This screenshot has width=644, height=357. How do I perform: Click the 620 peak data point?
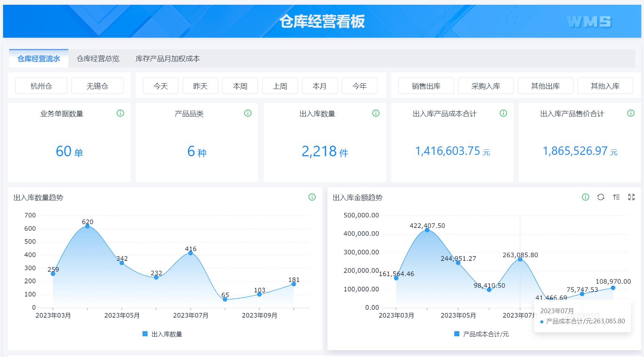pos(87,226)
